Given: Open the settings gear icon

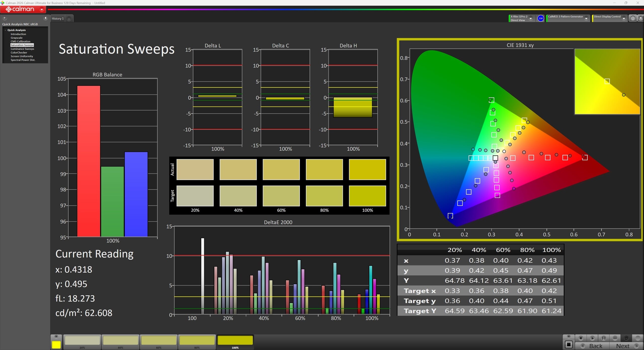Looking at the screenshot, I should 633,18.
